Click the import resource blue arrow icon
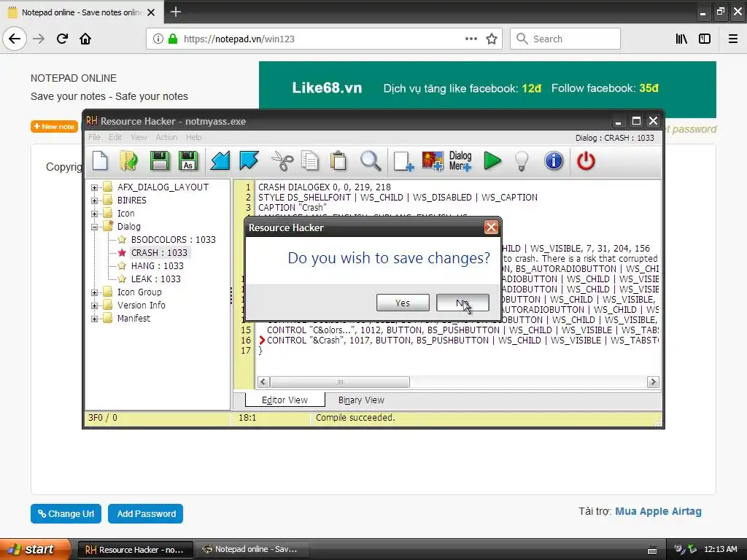This screenshot has width=747, height=560. (220, 161)
